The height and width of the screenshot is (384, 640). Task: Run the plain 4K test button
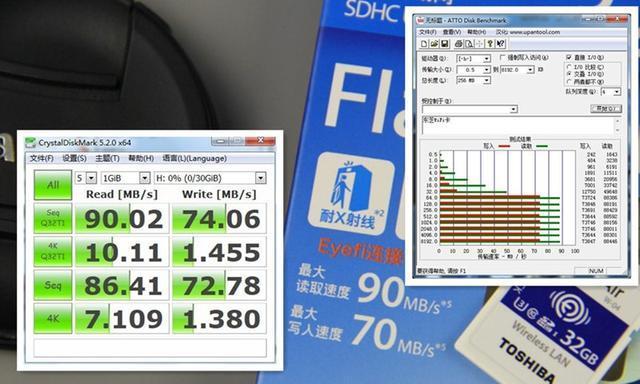53,318
